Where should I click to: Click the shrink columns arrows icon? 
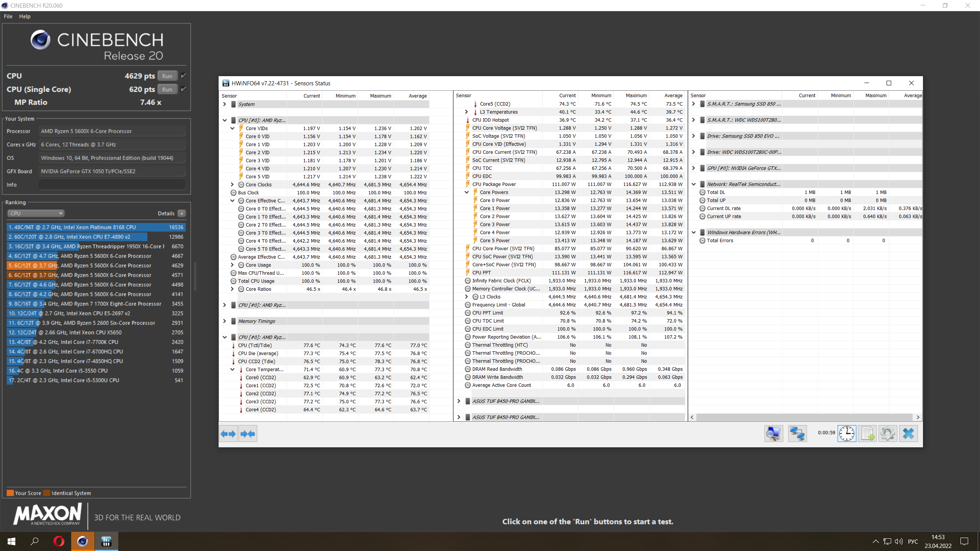click(x=248, y=434)
